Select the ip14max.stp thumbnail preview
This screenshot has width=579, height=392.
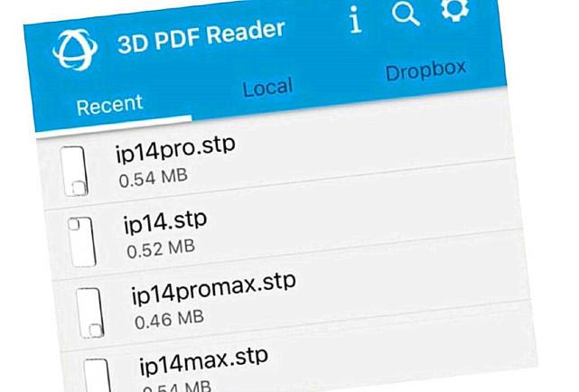point(98,376)
